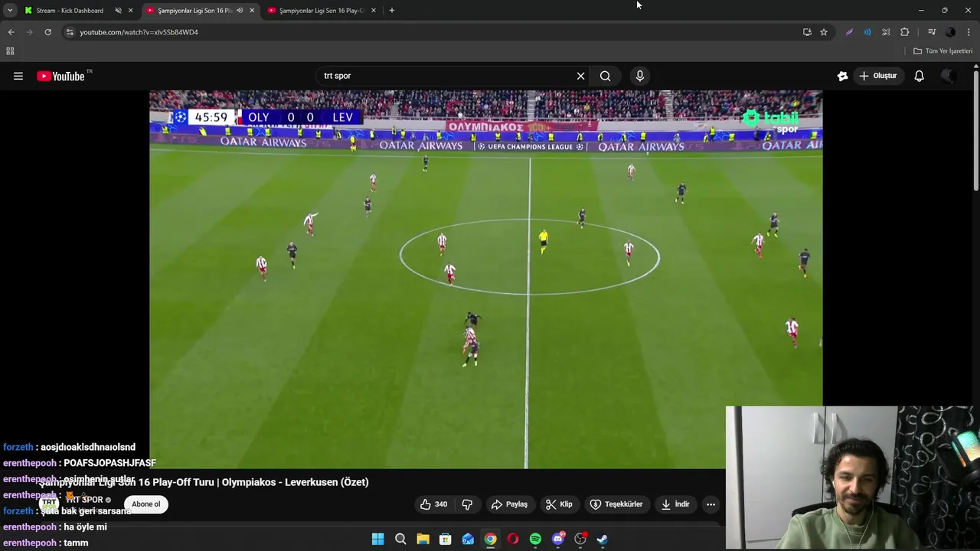Go to YouTube home via logo
This screenshot has height=551, width=980.
coord(60,76)
